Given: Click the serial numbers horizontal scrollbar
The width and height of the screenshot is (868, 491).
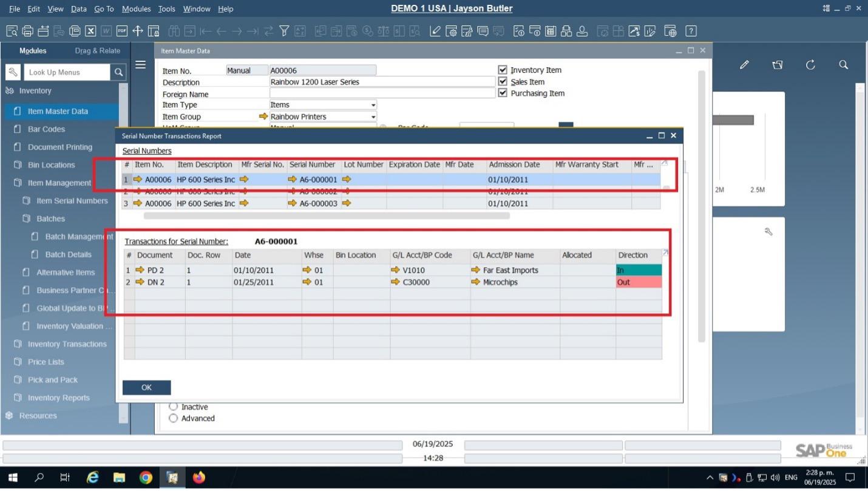Looking at the screenshot, I should click(327, 215).
